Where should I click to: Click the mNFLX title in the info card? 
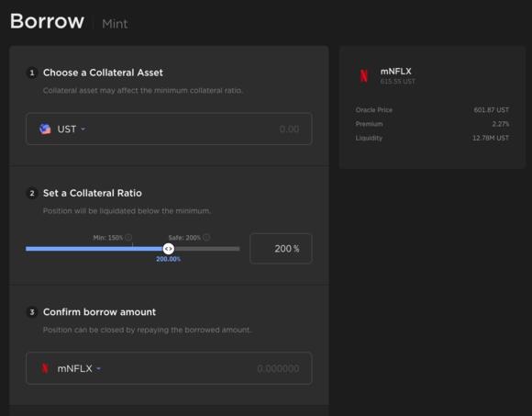(395, 72)
